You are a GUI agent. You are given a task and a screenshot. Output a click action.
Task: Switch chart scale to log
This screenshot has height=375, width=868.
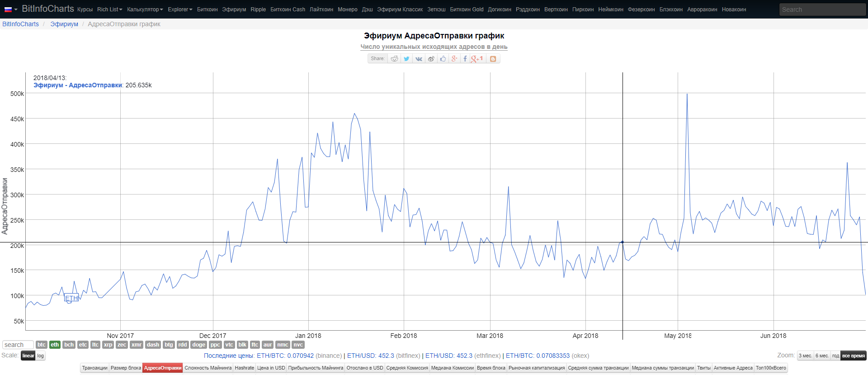pos(41,356)
